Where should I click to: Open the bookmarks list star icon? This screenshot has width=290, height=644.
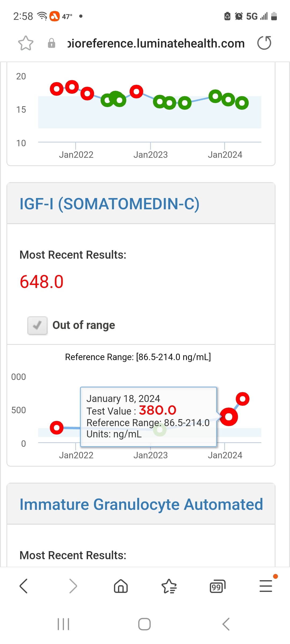click(x=169, y=586)
